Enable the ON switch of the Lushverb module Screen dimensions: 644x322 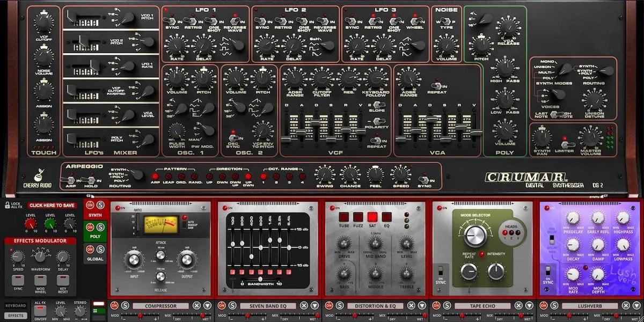[x=547, y=208]
